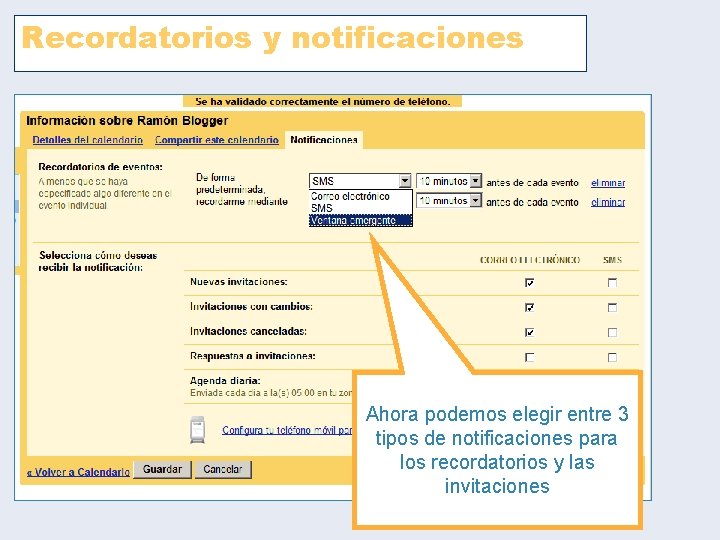Image resolution: width=720 pixels, height=540 pixels.
Task: Enable SMS for Nuevas invitaciones
Action: (612, 282)
